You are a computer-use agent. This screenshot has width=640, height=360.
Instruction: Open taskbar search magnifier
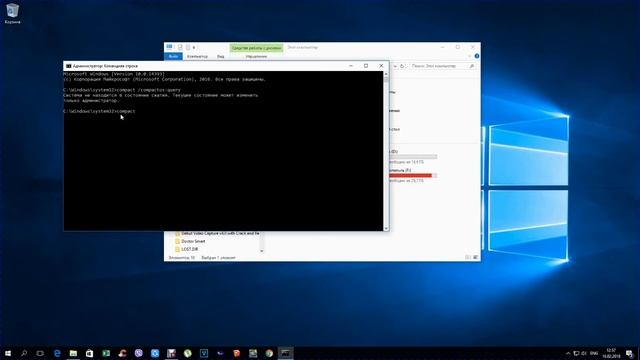click(24, 353)
